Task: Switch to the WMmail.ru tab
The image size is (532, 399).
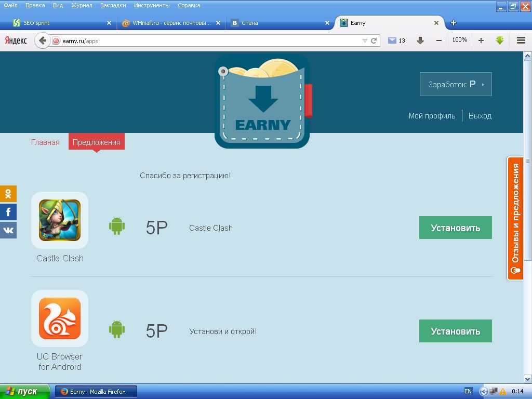Action: pos(171,23)
